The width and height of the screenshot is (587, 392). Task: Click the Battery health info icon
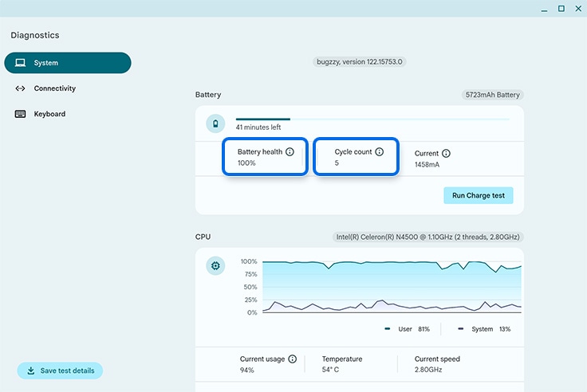(x=290, y=151)
